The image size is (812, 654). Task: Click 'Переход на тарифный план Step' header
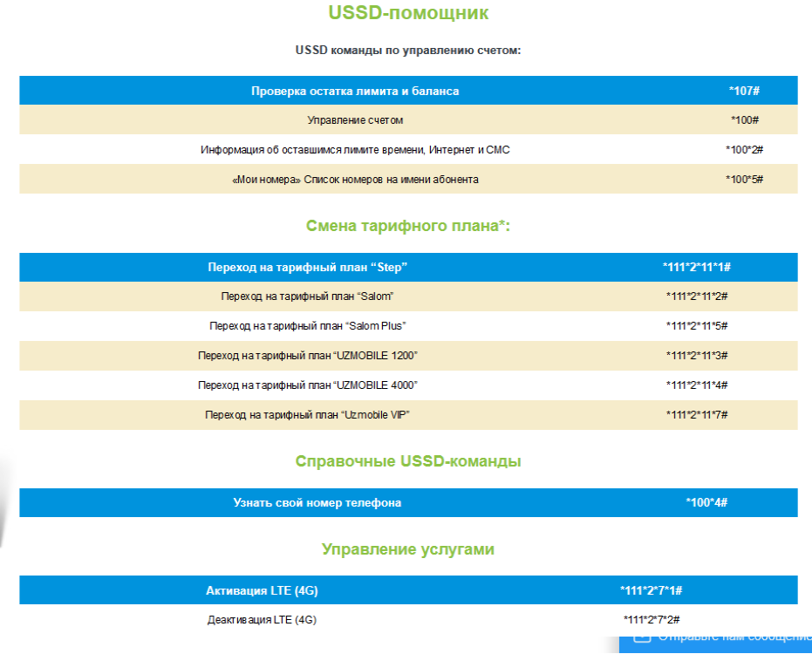[x=307, y=267]
